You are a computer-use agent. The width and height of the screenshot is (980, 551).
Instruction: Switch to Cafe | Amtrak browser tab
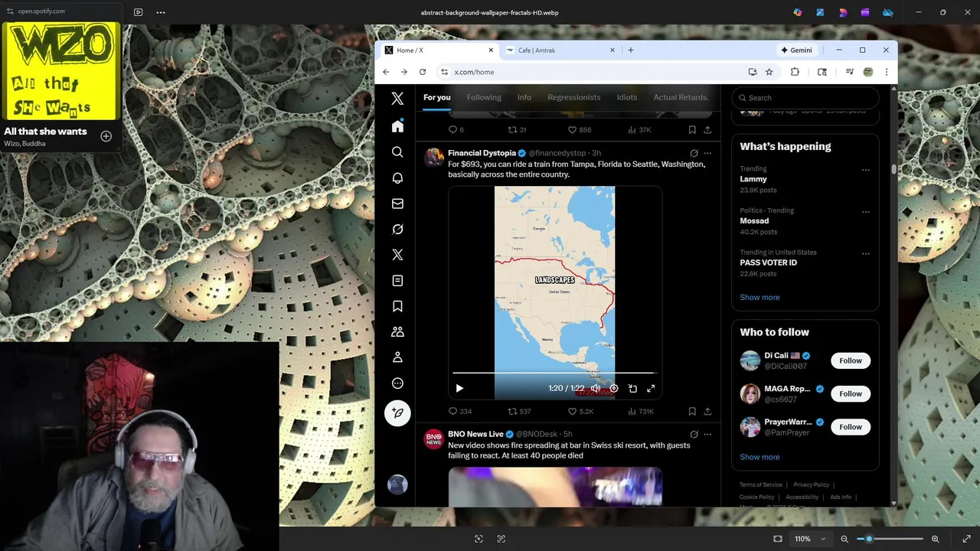(560, 51)
